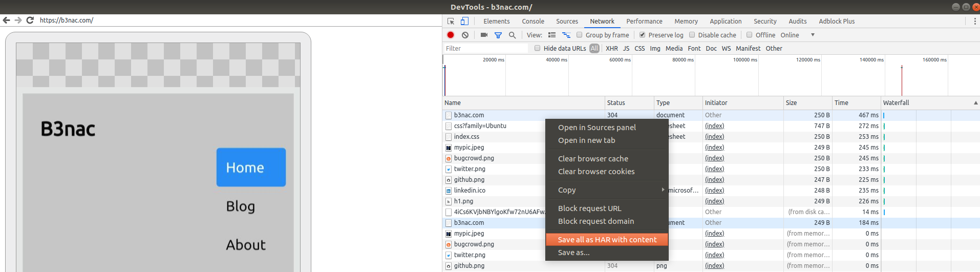Viewport: 980px width, 272px height.
Task: Check the Offline checkbox
Action: coord(749,35)
